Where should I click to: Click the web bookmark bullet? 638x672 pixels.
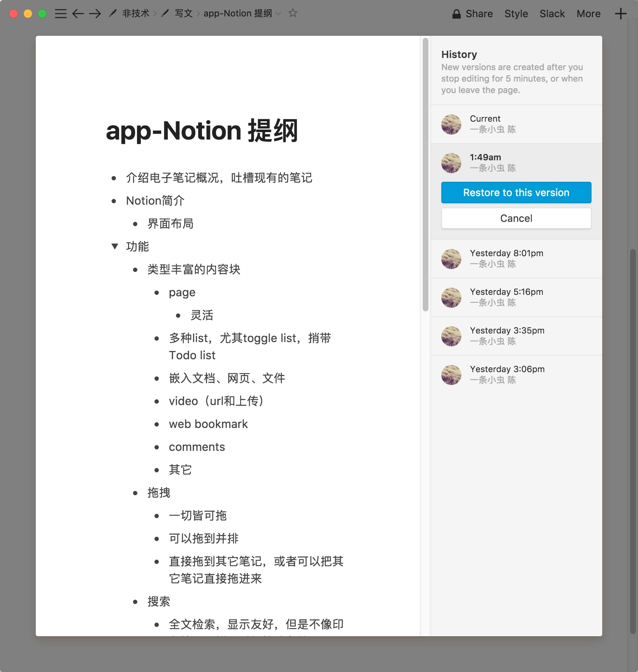pyautogui.click(x=208, y=424)
